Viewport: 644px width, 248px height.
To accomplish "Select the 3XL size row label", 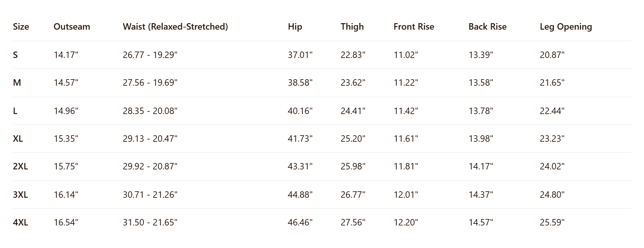I will point(20,195).
